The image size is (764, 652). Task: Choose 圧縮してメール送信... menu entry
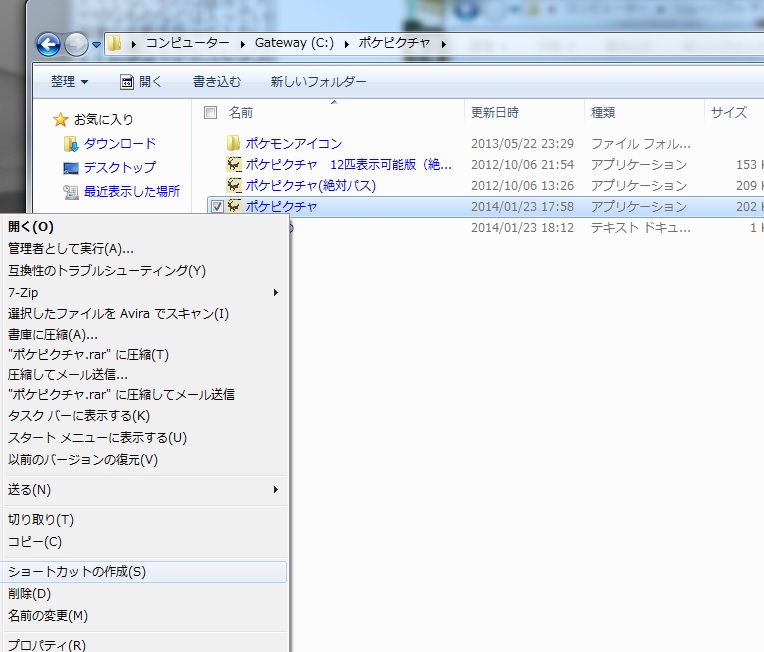click(145, 374)
